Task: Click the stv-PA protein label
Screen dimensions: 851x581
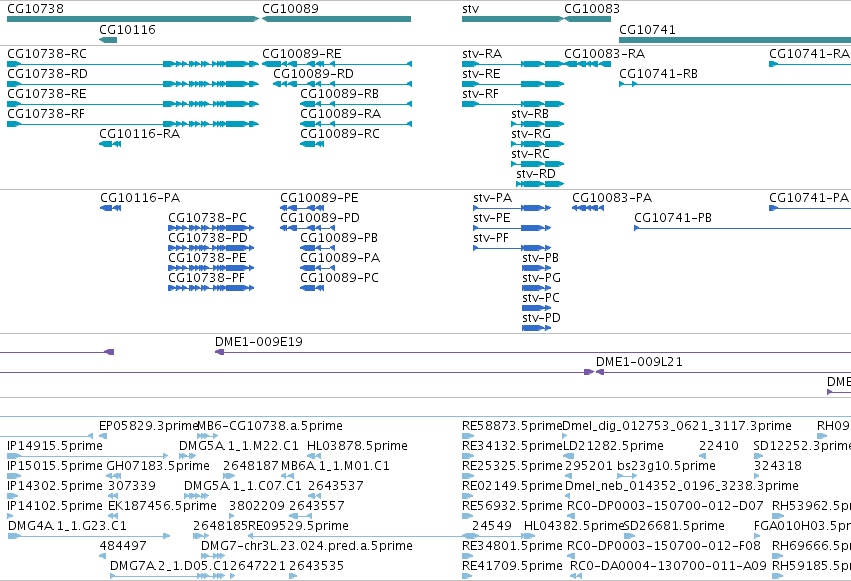Action: click(492, 198)
